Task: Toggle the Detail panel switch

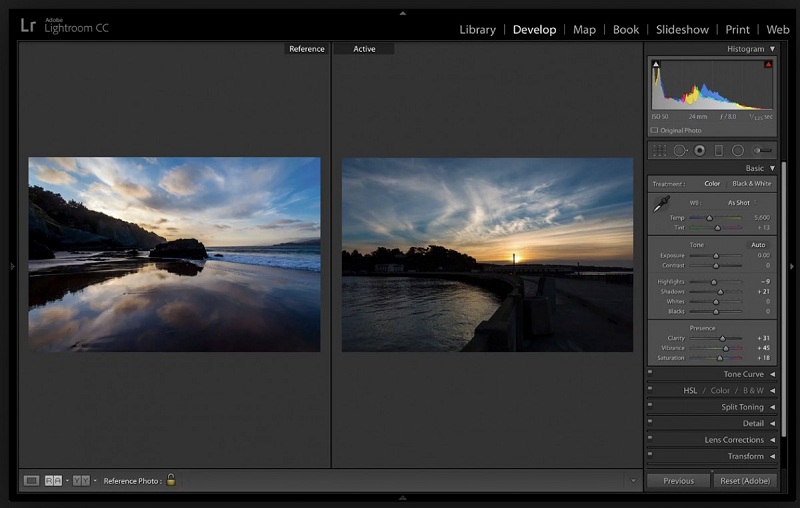Action: (x=650, y=421)
